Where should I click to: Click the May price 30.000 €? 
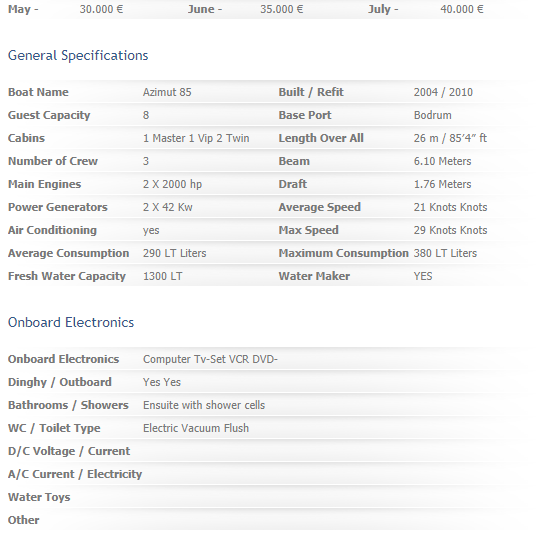pos(101,9)
